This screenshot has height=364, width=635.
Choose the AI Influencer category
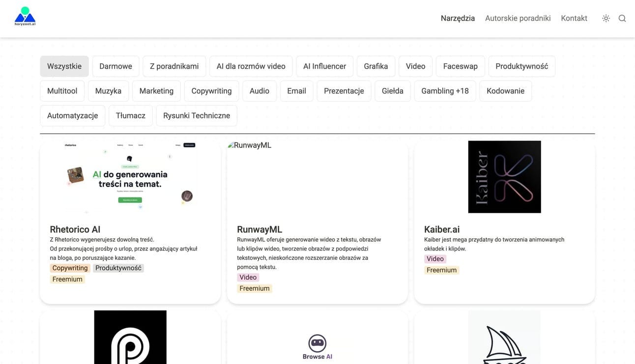pos(324,66)
